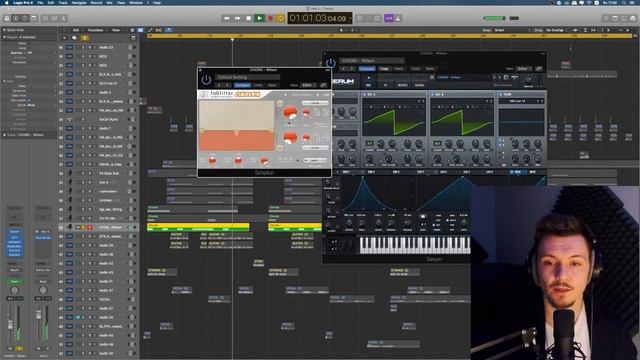Viewport: 640px width, 360px height.
Task: Adjust the upper large red Simplon filter knob
Action: tap(290, 112)
